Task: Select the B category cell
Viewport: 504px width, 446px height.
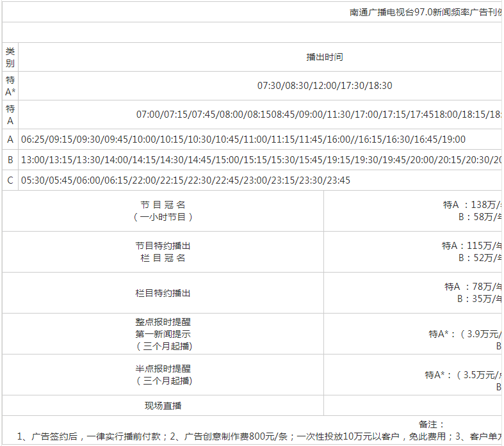Action: click(x=10, y=159)
